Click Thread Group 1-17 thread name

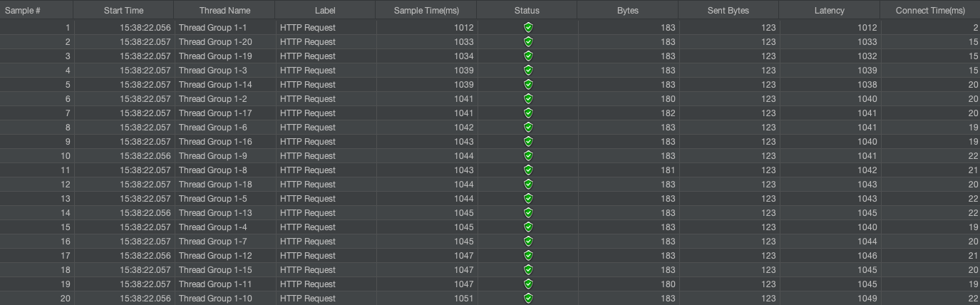click(x=225, y=113)
